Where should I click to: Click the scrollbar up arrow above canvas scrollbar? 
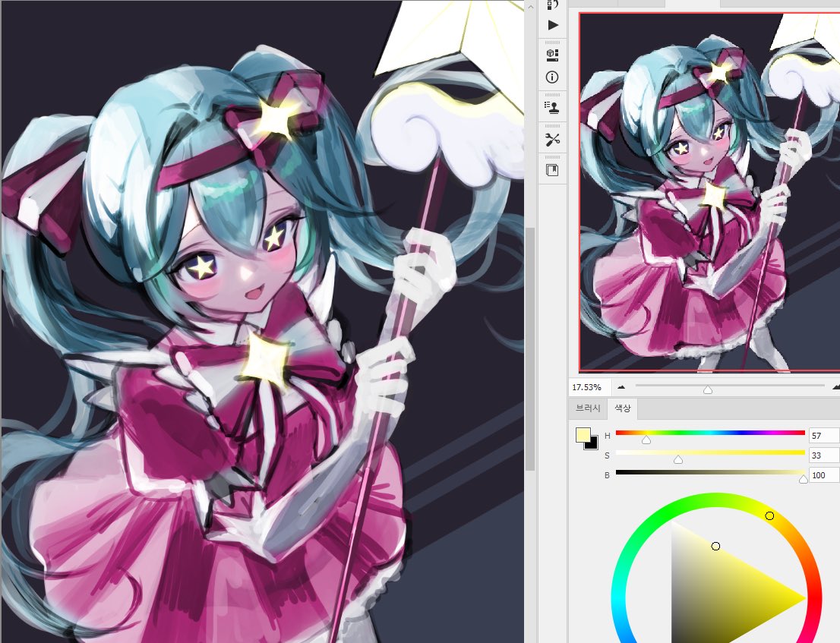[x=530, y=7]
